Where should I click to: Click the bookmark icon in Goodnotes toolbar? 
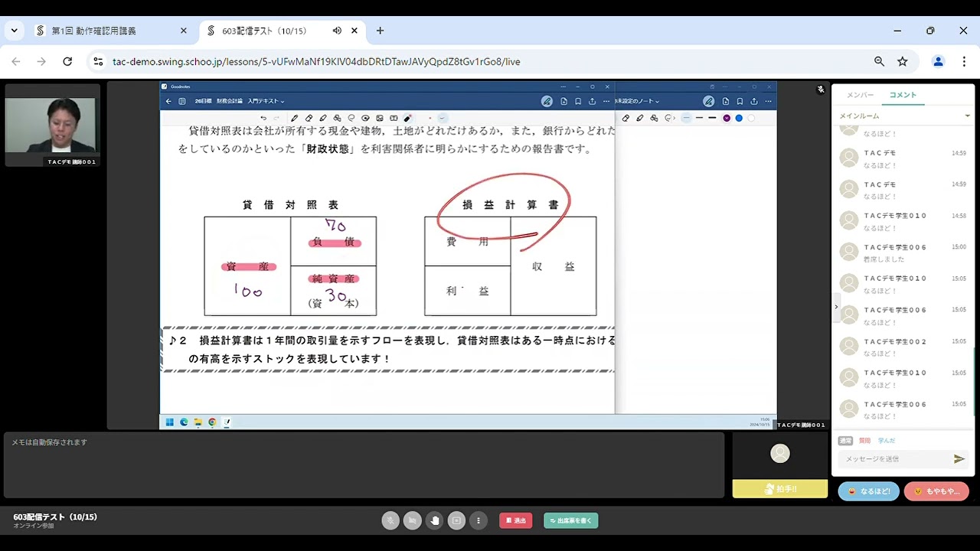577,100
